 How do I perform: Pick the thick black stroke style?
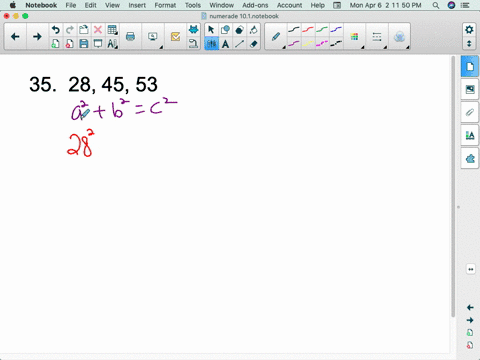click(x=336, y=43)
